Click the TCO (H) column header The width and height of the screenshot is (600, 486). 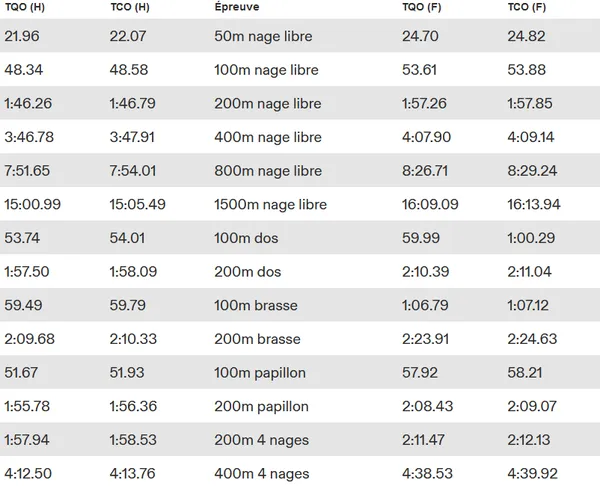[130, 6]
